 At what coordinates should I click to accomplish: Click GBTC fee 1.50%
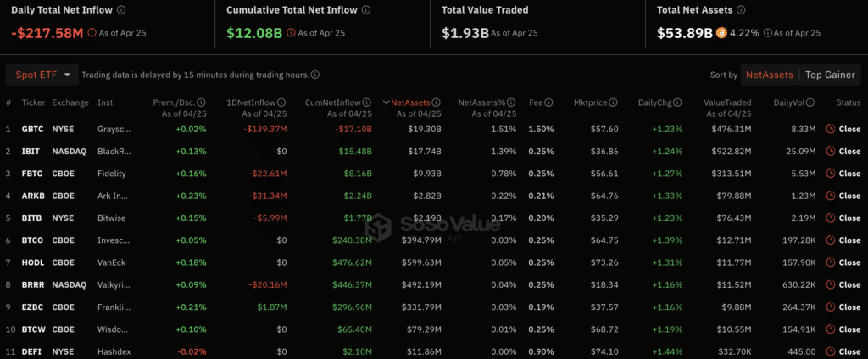[x=541, y=129]
